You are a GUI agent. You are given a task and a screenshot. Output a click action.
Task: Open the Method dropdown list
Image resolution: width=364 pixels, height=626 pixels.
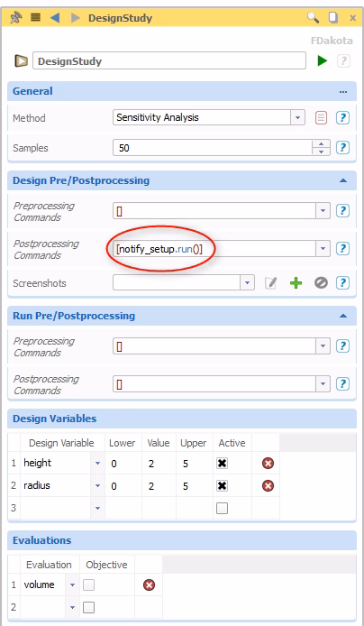coord(297,118)
